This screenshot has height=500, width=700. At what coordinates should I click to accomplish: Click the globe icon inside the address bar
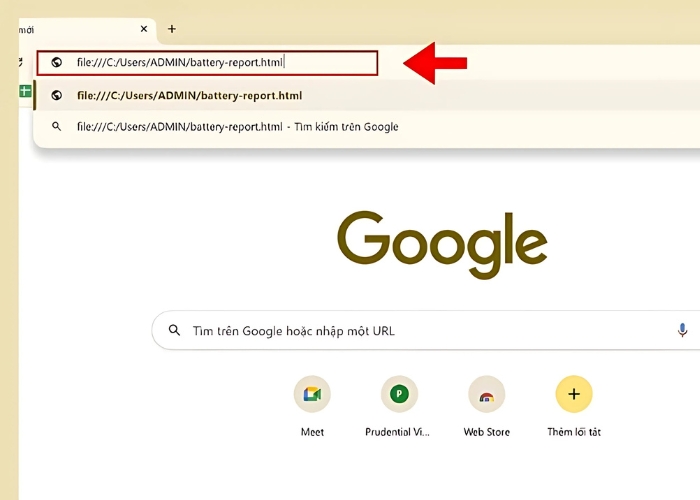point(57,62)
